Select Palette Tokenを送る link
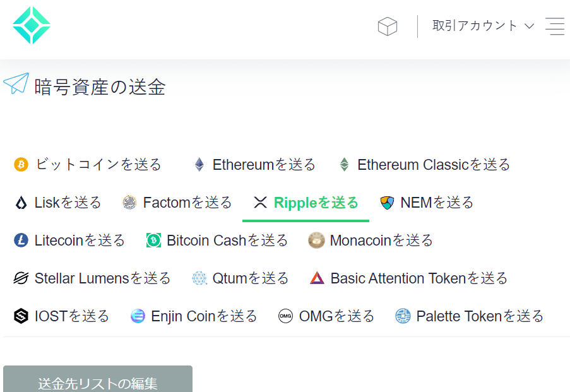Screen dimensions: 570x392 click(469, 316)
